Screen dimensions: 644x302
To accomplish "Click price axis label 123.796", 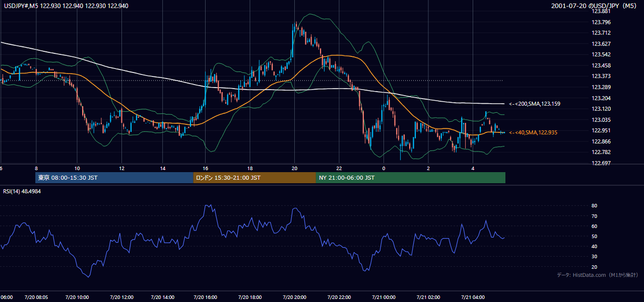I will [601, 22].
